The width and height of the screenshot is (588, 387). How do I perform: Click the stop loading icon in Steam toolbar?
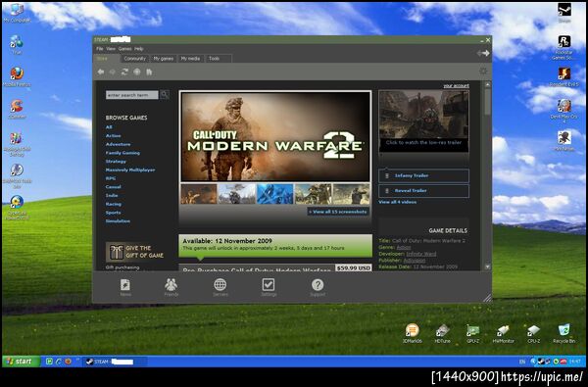[137, 72]
